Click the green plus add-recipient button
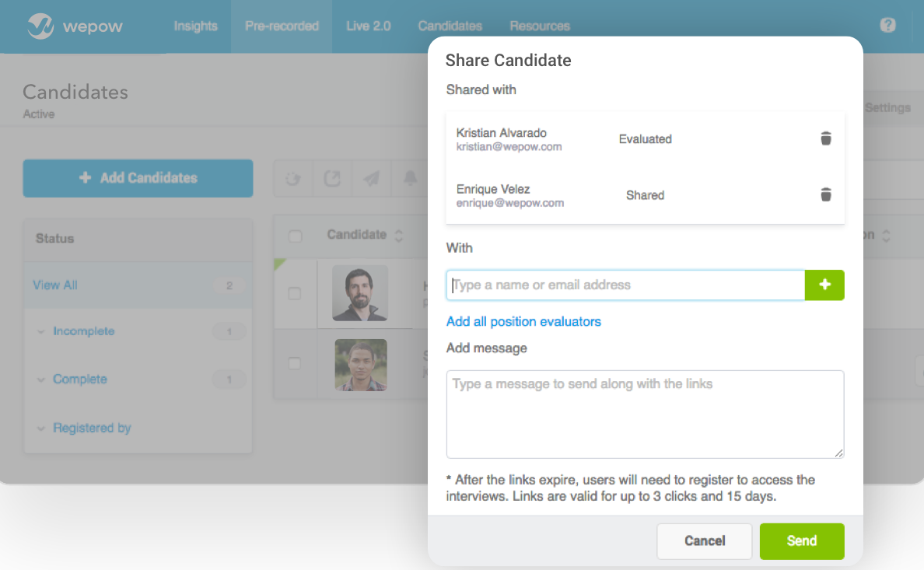924x570 pixels. (x=824, y=285)
